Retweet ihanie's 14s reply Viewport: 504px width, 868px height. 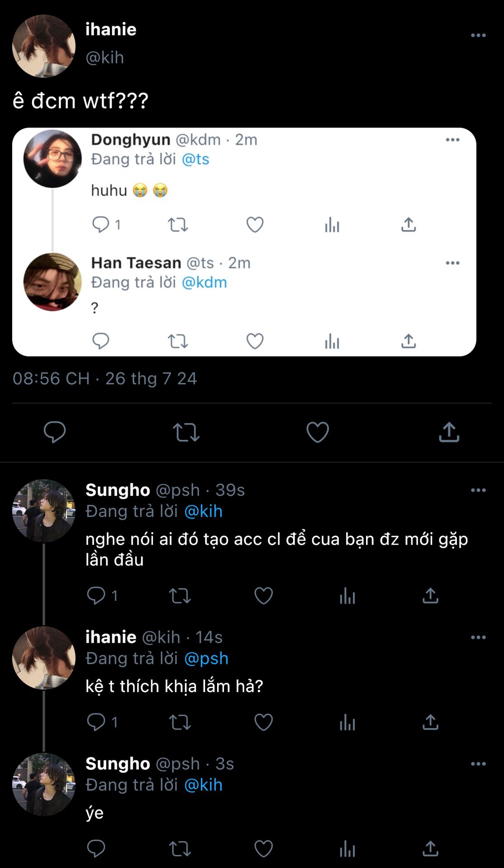point(180,722)
